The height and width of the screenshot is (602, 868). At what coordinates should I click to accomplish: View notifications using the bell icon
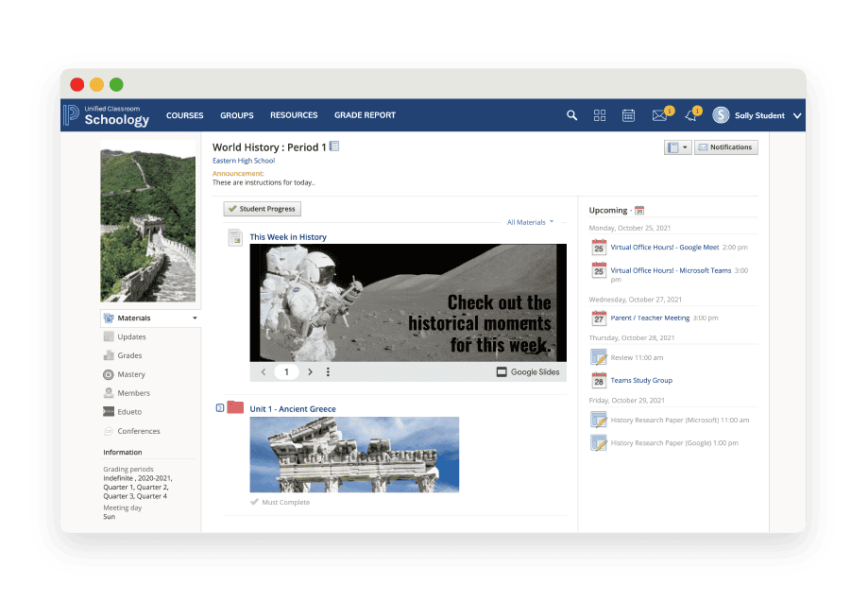[689, 115]
